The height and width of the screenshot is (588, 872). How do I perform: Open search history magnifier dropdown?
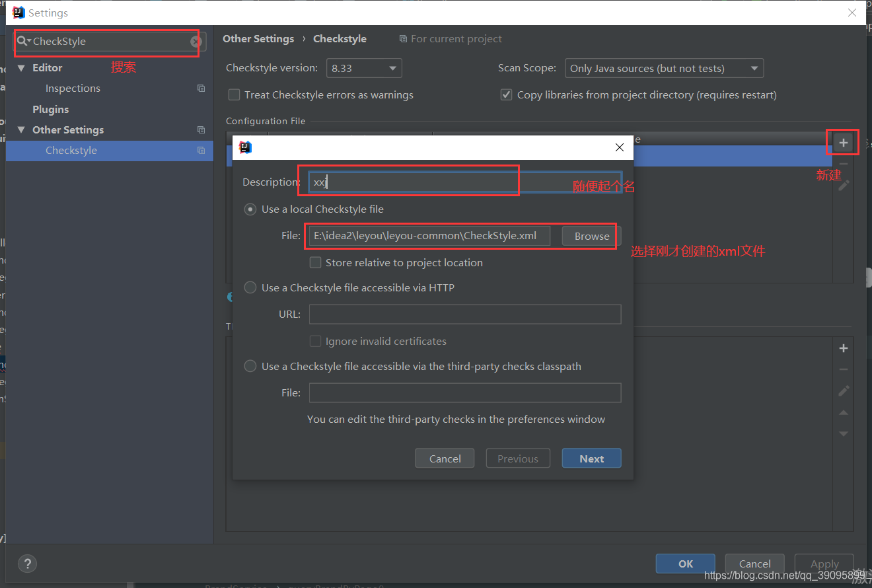24,41
